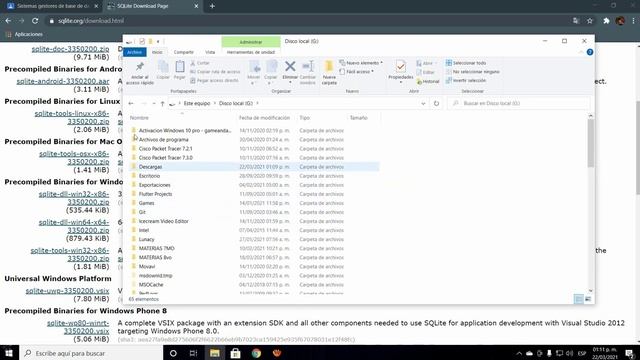Click Seleccionar todo
The width and height of the screenshot is (640, 360).
coord(466,63)
